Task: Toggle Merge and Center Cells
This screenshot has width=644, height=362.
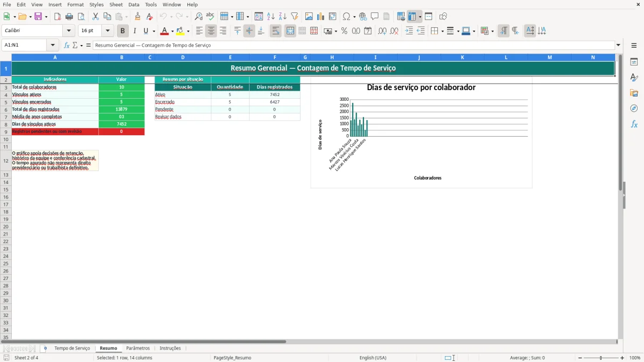Action: tap(290, 31)
